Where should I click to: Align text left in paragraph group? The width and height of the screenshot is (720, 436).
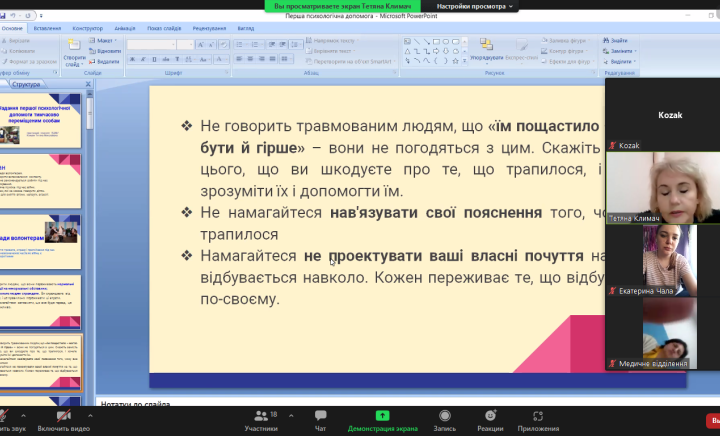[x=239, y=59]
